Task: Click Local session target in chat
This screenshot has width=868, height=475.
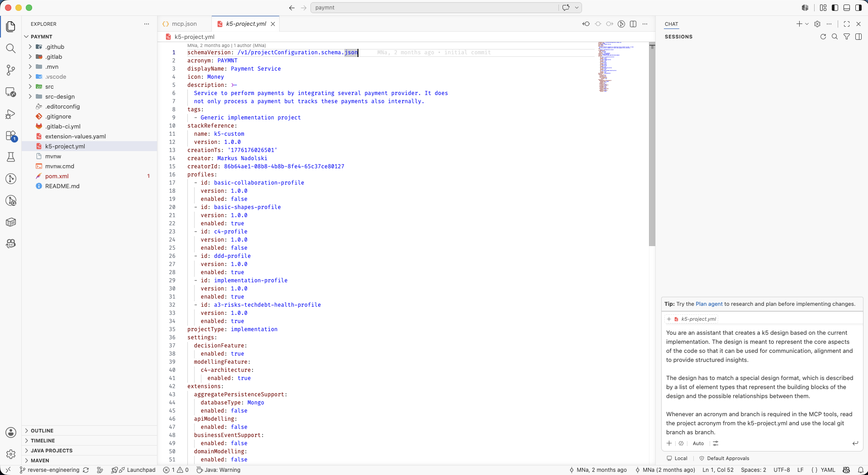Action: point(677,458)
